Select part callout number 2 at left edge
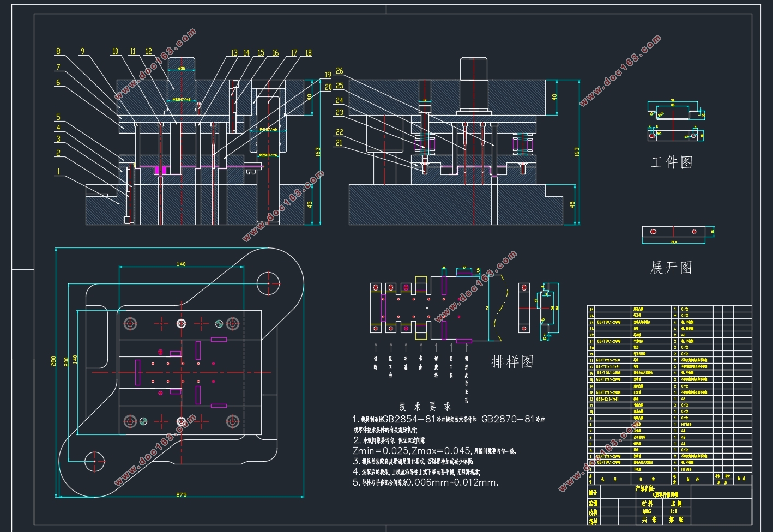Image resolution: width=773 pixels, height=532 pixels. point(58,154)
